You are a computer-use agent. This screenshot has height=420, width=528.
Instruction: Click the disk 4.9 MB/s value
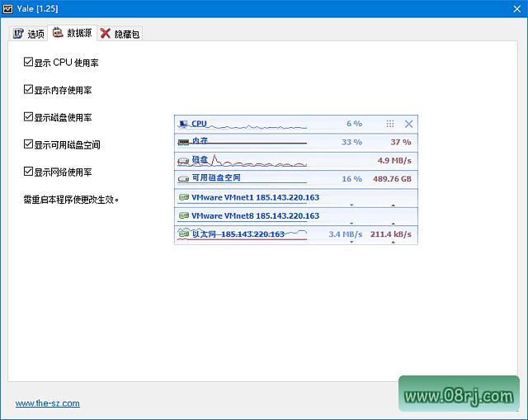pos(394,160)
